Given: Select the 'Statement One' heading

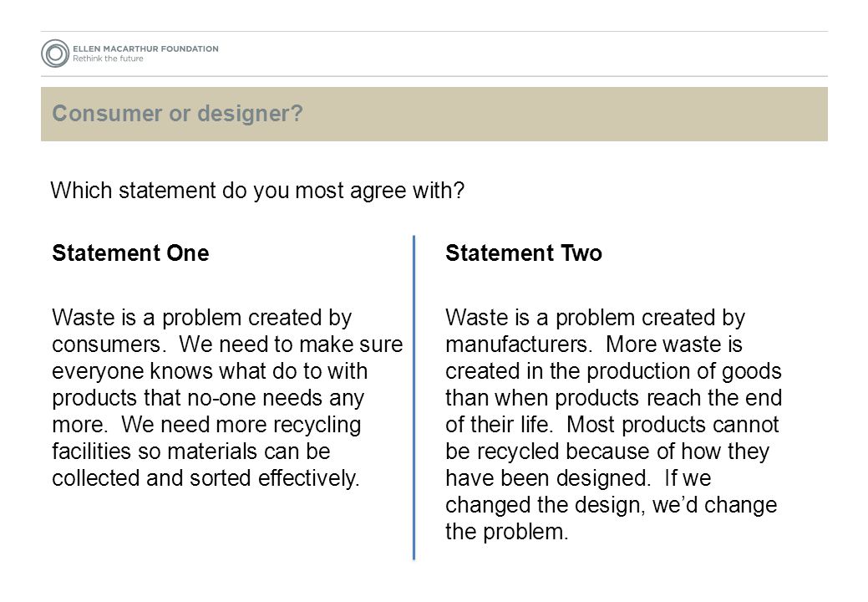Looking at the screenshot, I should point(130,253).
